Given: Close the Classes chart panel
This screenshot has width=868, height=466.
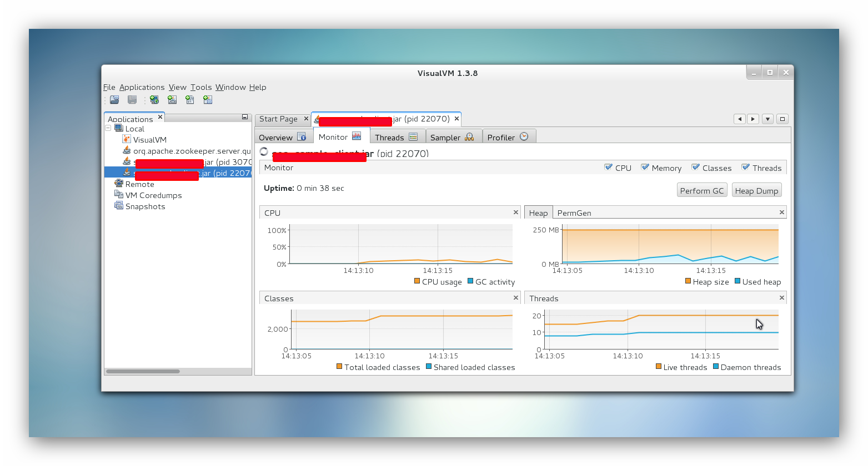Looking at the screenshot, I should click(515, 297).
